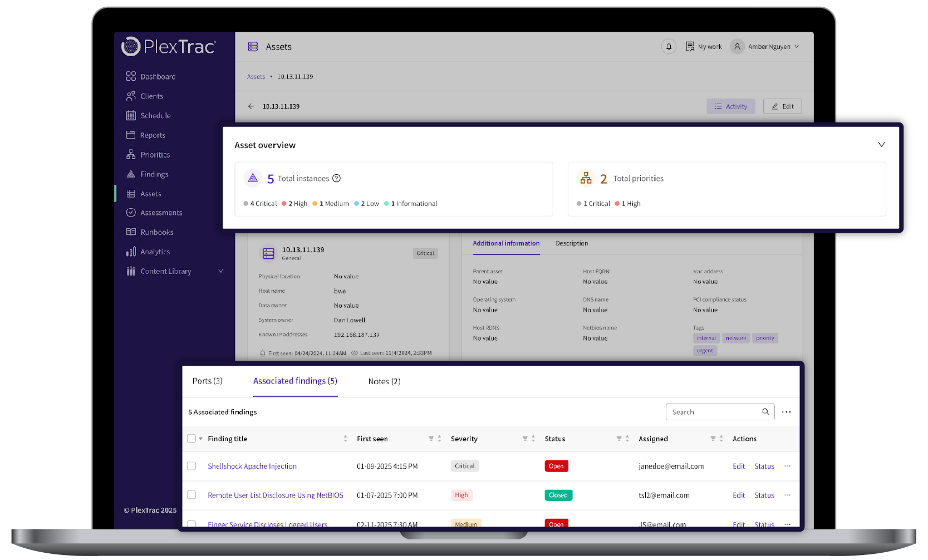Change status of Remote User List Disclosure
Image resolution: width=928 pixels, height=560 pixels.
pos(764,495)
